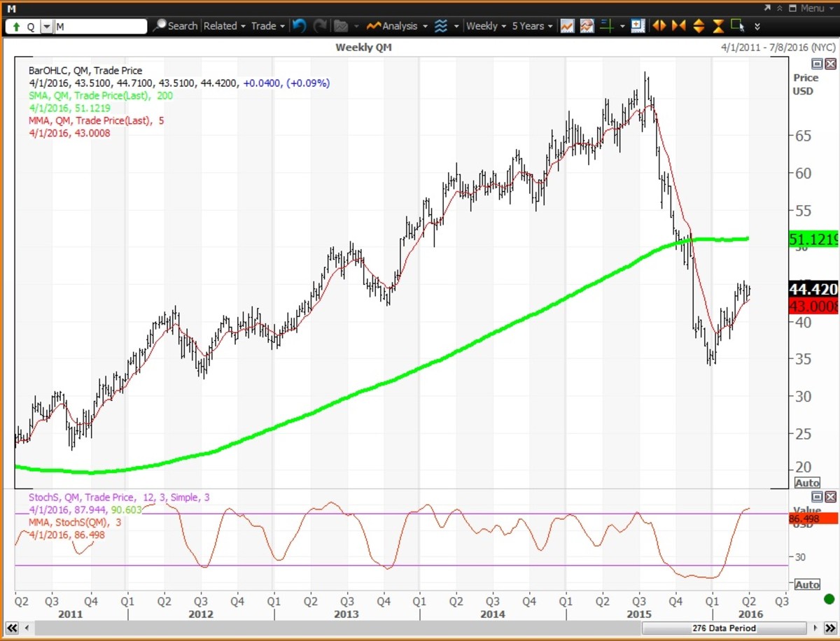Open the Analysis menu
The height and width of the screenshot is (641, 840).
tap(395, 26)
